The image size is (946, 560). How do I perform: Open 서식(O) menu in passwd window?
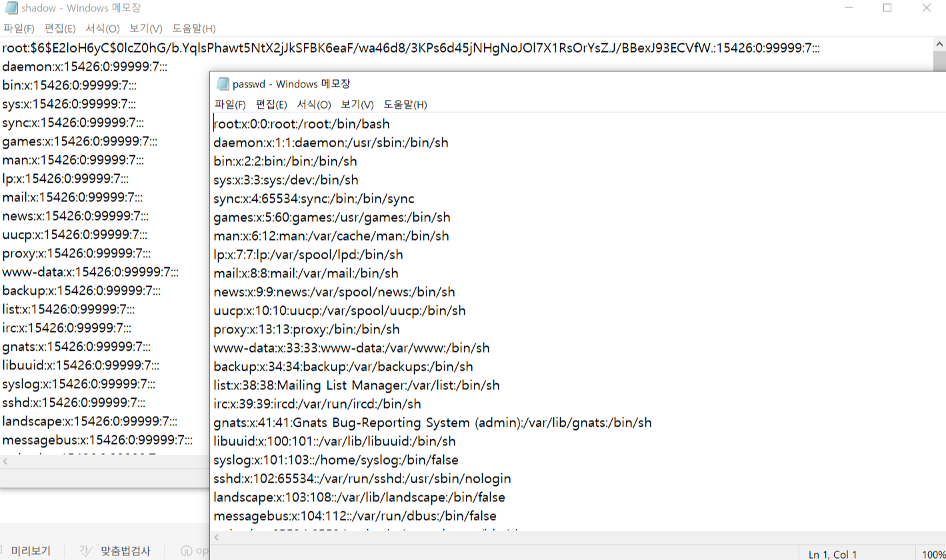(x=314, y=105)
